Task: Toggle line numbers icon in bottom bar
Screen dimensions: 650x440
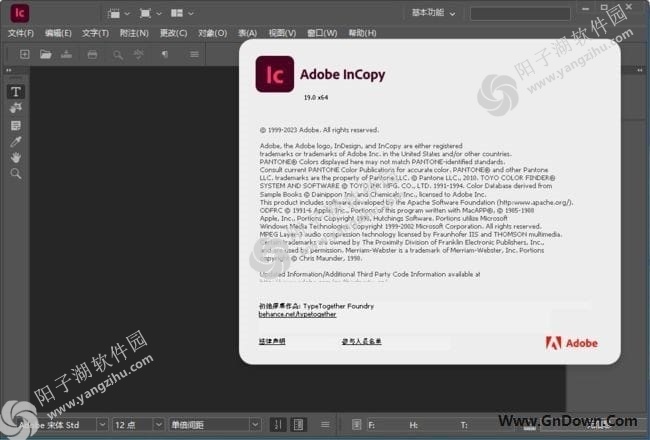Action: 278,425
